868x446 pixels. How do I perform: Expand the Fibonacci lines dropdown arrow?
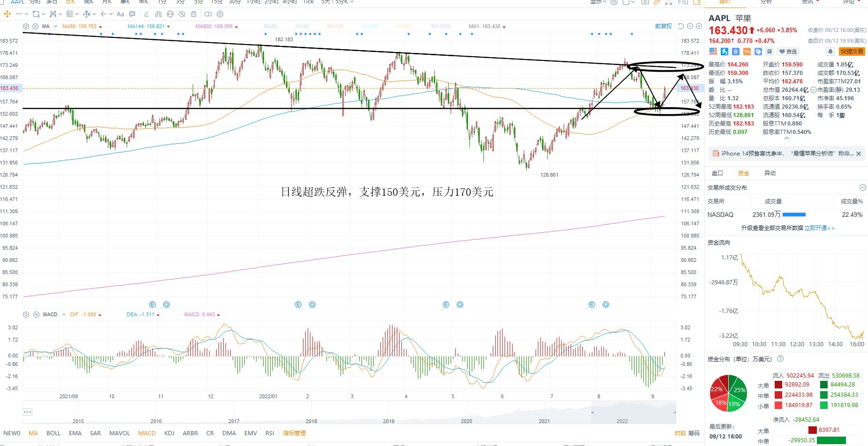[77, 14]
